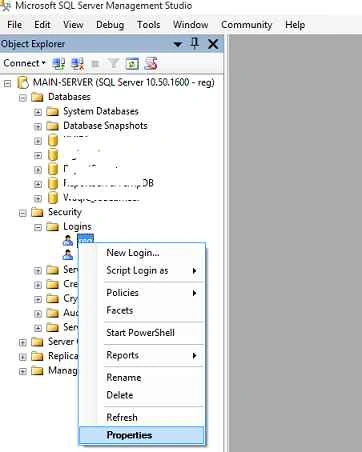Click the selected login user icon
Viewport: 362px width, 452px height.
(x=68, y=241)
